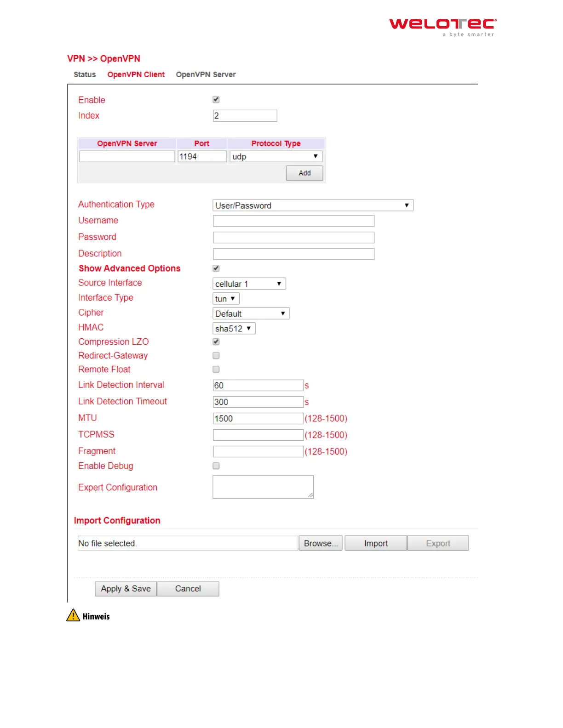Viewport: 563px width, 728px height.
Task: Click the Username input field
Action: (x=293, y=221)
